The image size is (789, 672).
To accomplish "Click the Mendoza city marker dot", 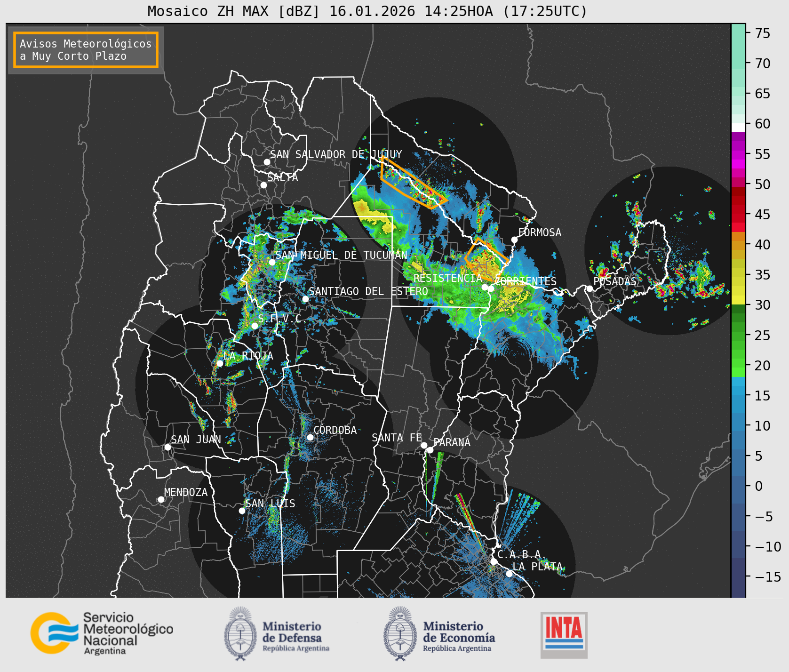I will [161, 499].
